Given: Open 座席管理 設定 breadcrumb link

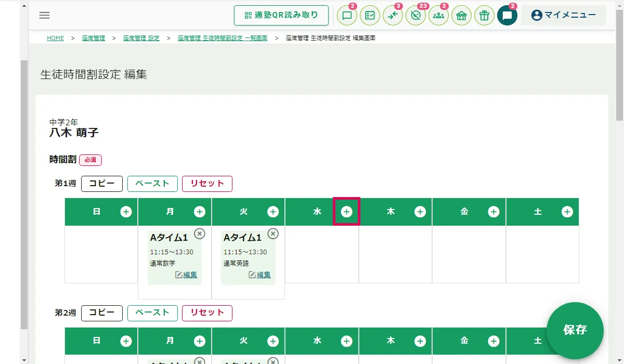Looking at the screenshot, I should point(141,38).
